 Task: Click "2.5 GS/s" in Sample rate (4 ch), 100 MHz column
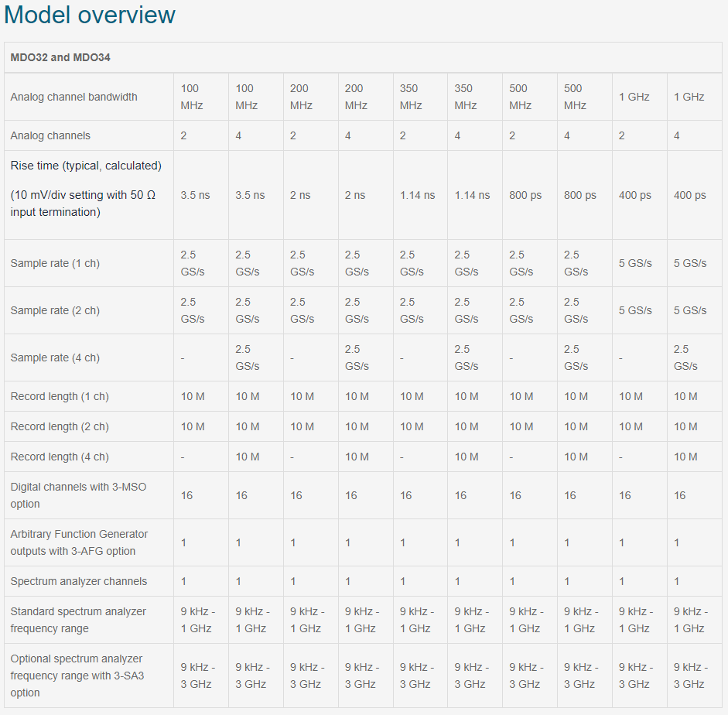point(247,358)
